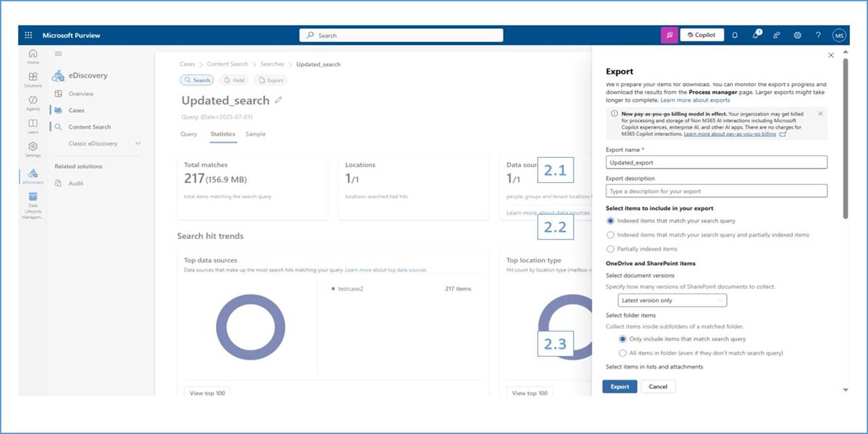Go to Content Search breadcrumb
This screenshot has height=434, width=868.
227,64
